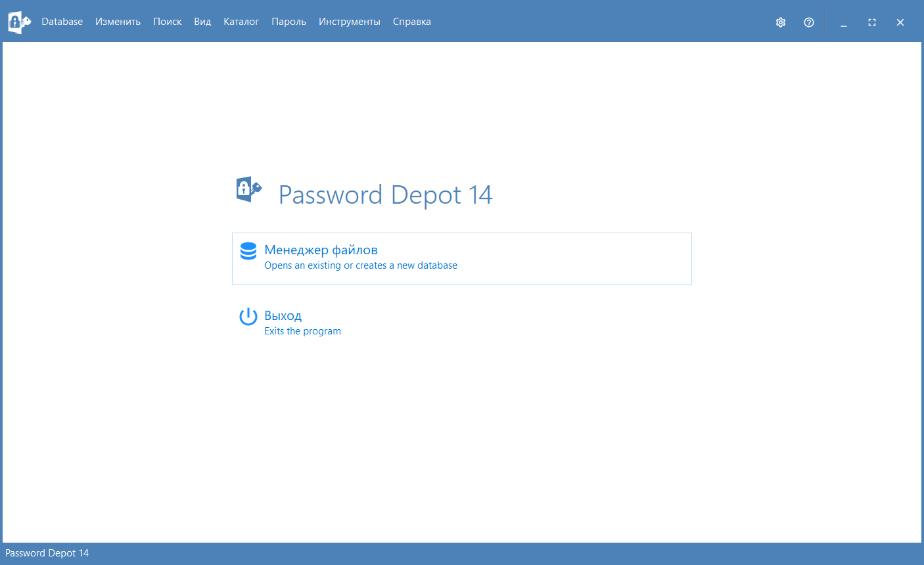Screen dimensions: 924x565
Task: Close the Password Depot window
Action: (900, 22)
